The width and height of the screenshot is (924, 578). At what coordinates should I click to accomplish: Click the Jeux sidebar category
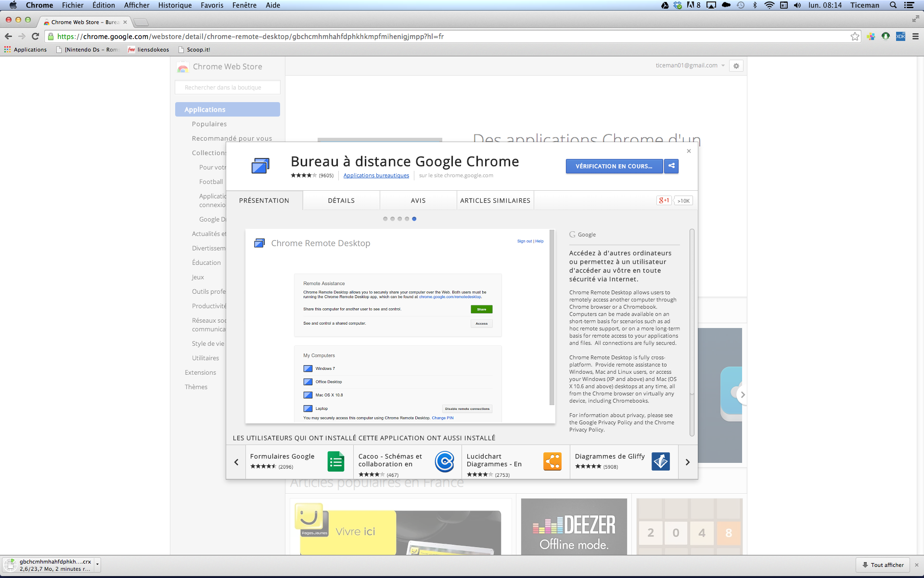198,277
